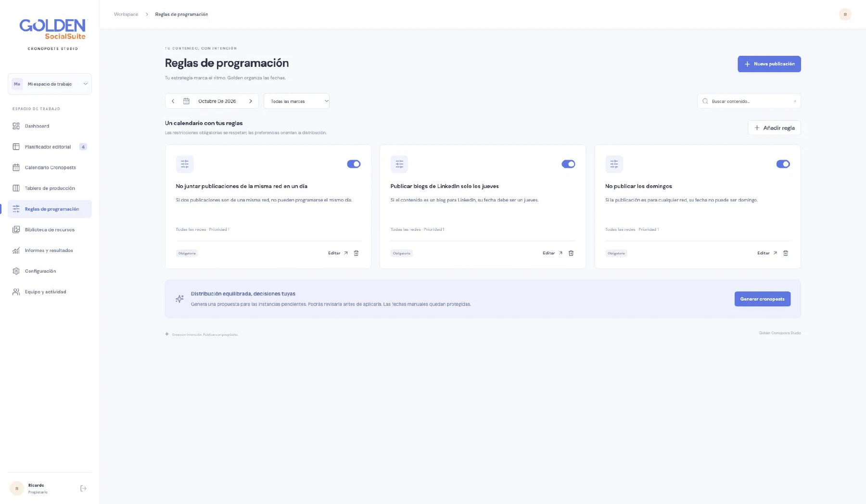
Task: Go to the next month after Octubre de 2026
Action: 251,101
